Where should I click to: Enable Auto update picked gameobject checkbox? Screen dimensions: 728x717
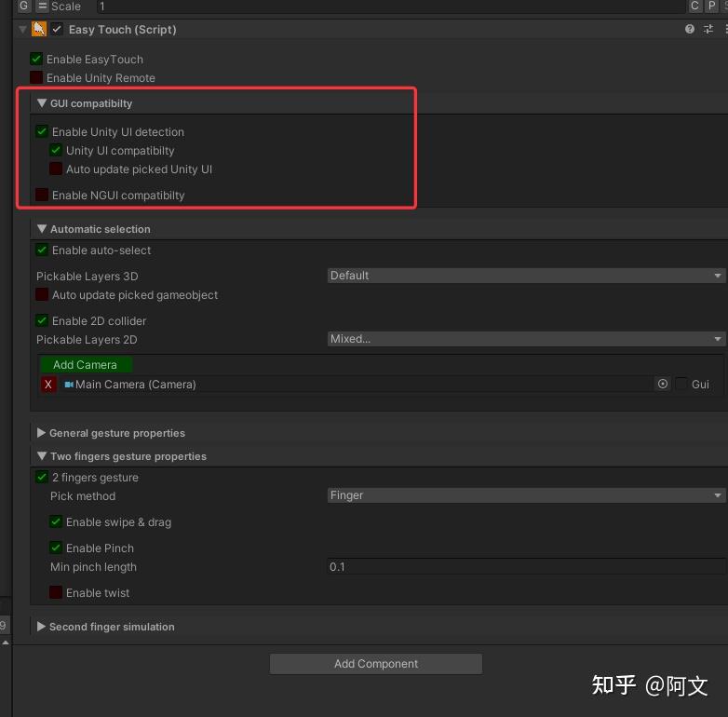[x=42, y=294]
